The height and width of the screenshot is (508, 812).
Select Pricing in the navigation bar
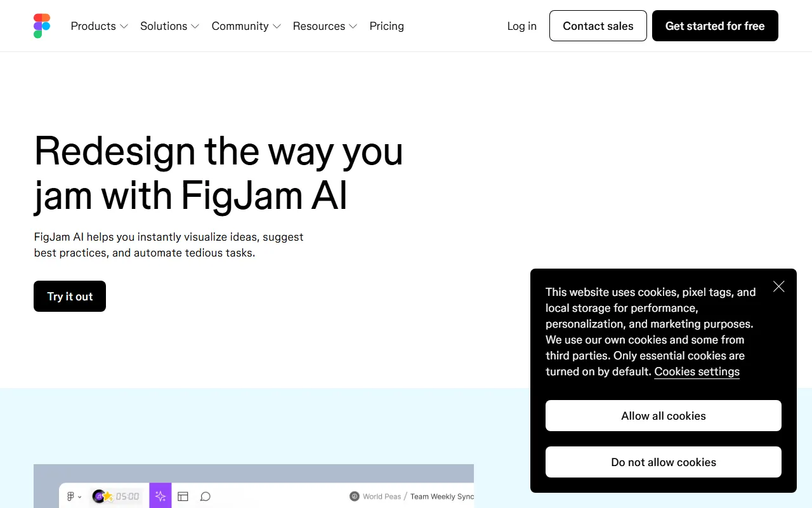coord(386,26)
